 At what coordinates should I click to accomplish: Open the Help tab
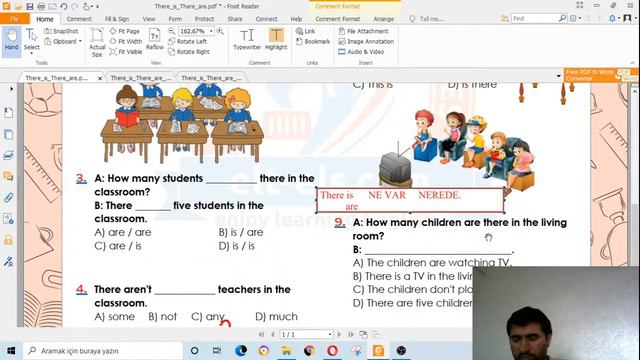pyautogui.click(x=296, y=19)
